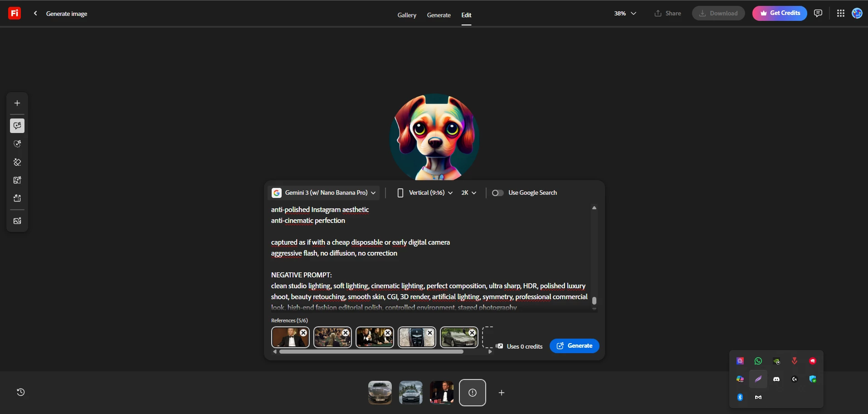Click the Get Credits button
868x414 pixels.
click(780, 13)
